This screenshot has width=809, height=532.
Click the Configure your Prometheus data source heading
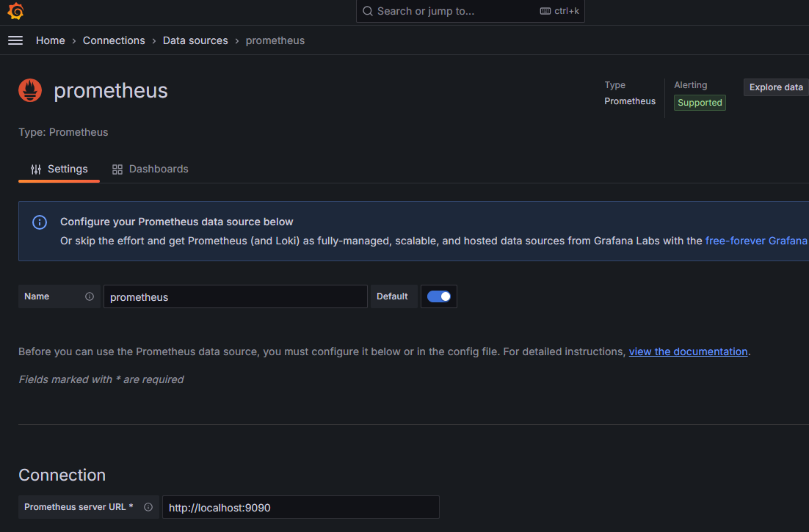pyautogui.click(x=176, y=222)
